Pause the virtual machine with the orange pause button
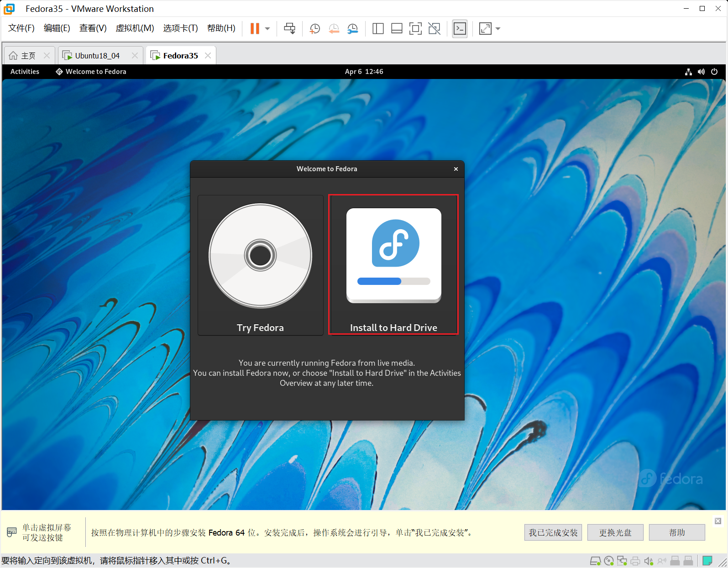 255,29
